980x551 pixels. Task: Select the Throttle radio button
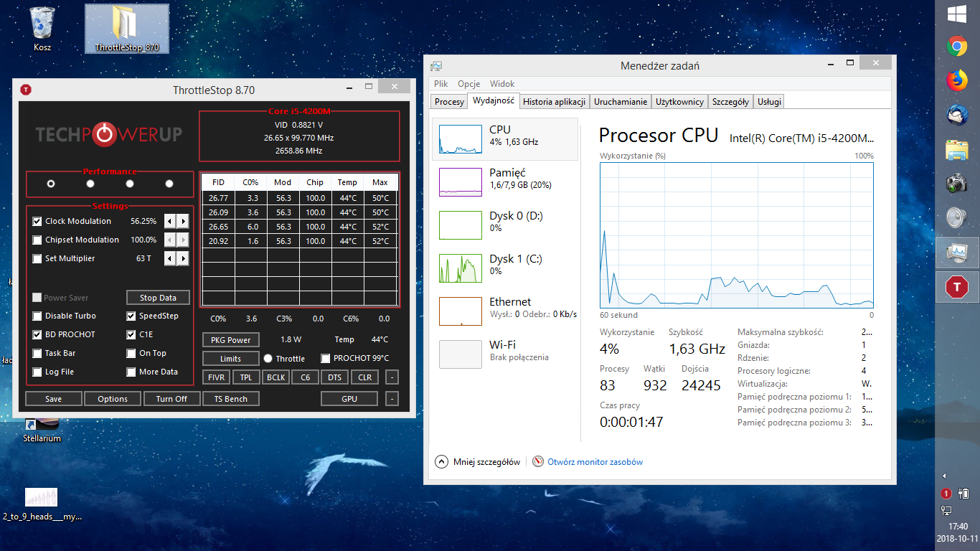click(268, 358)
